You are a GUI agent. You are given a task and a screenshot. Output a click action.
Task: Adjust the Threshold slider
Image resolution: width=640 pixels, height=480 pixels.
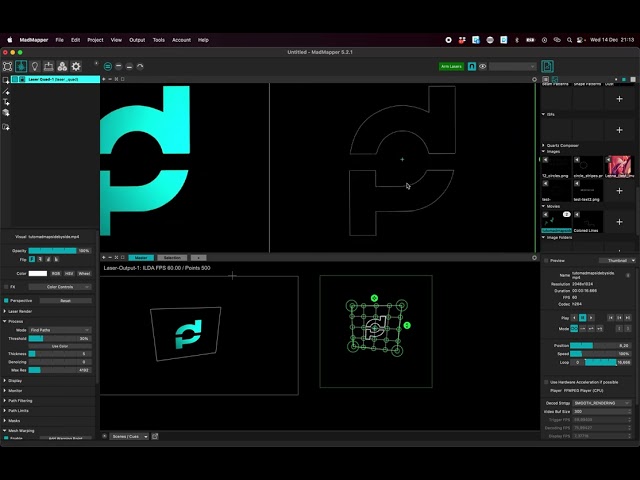tap(60, 338)
